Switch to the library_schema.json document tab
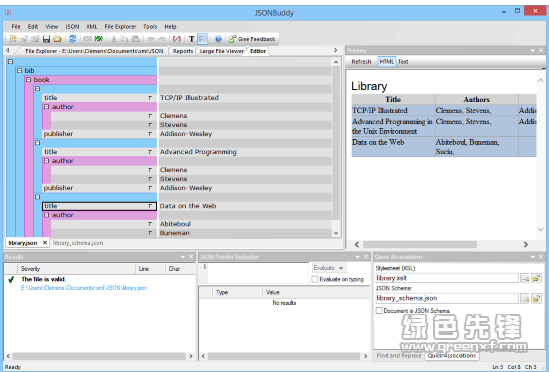549x372 pixels. [78, 243]
